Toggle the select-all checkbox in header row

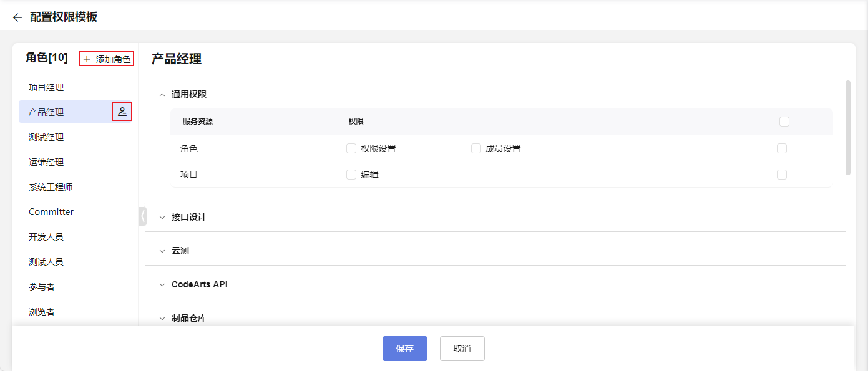click(784, 122)
